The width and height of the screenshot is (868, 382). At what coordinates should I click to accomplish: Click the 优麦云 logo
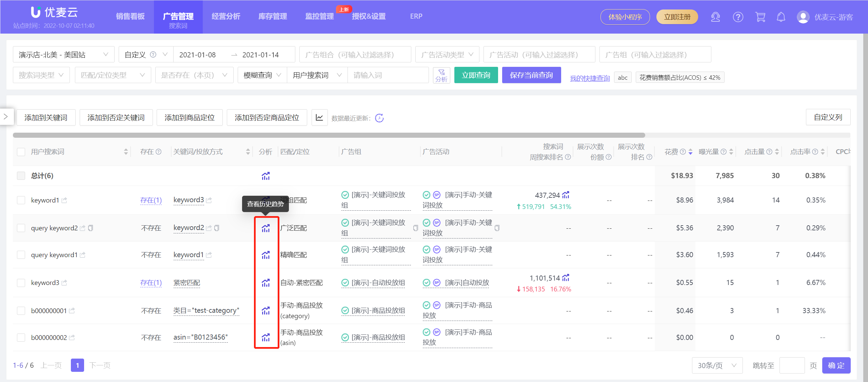54,13
